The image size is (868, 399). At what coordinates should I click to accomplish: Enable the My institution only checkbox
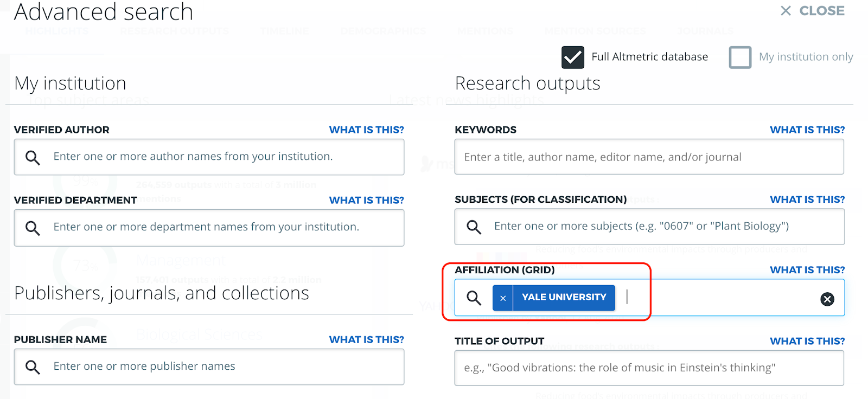tap(740, 57)
